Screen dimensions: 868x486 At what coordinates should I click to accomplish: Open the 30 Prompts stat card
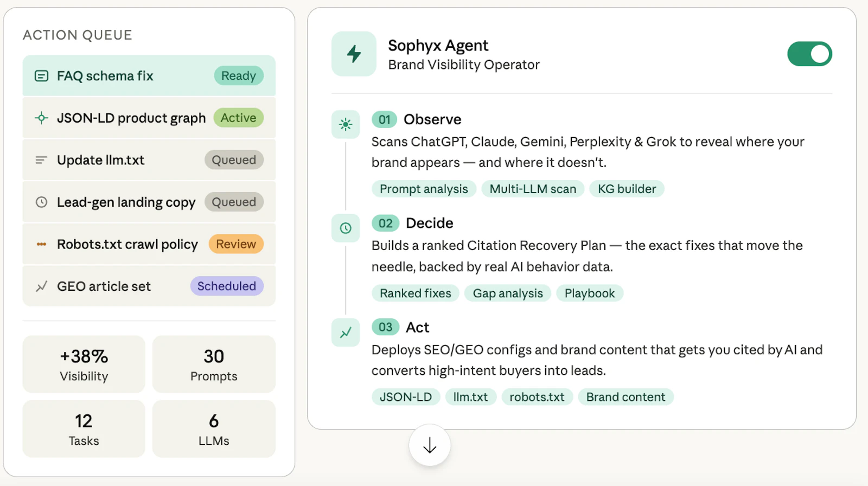pos(214,364)
